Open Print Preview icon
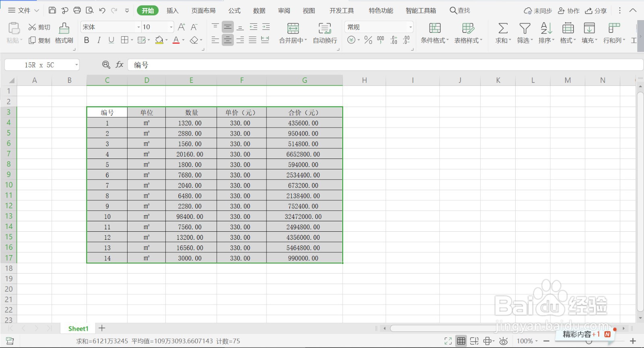Viewport: 644px width, 348px height. [90, 10]
